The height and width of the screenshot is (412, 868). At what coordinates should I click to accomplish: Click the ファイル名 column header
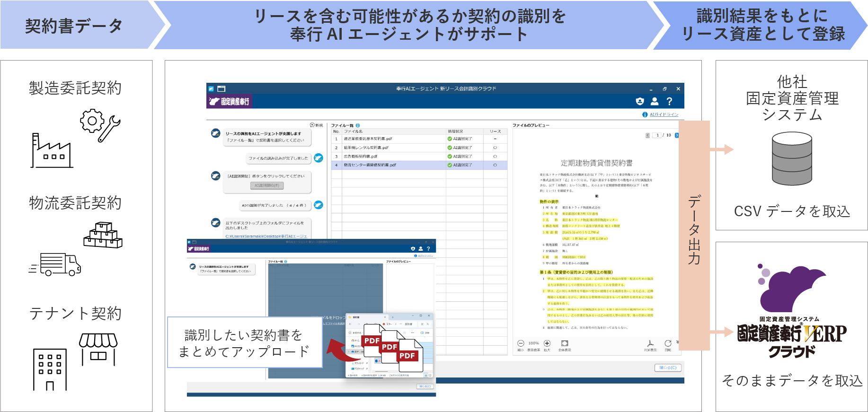(394, 131)
